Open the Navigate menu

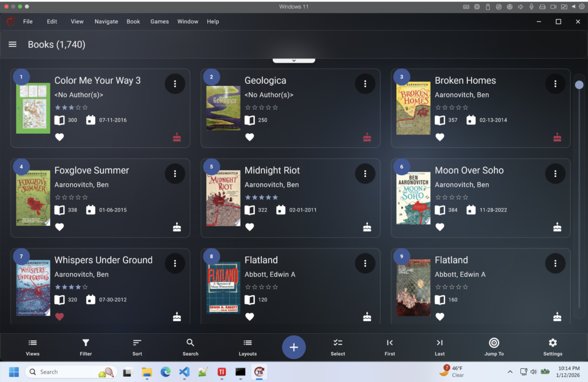[x=106, y=21]
